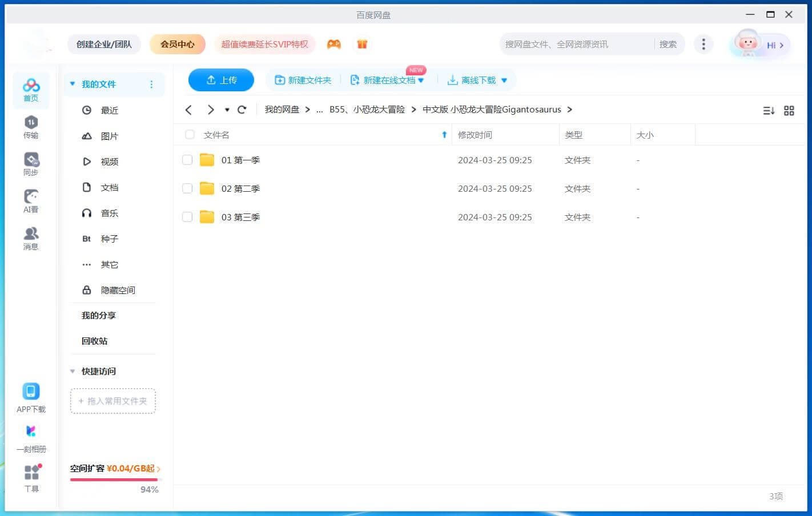Refresh the current folder listing
The image size is (812, 516).
click(x=242, y=110)
